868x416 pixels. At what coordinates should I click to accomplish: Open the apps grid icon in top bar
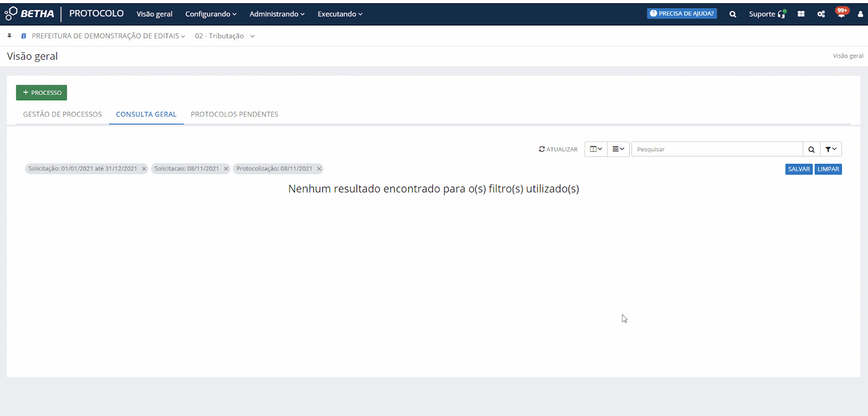pyautogui.click(x=801, y=14)
